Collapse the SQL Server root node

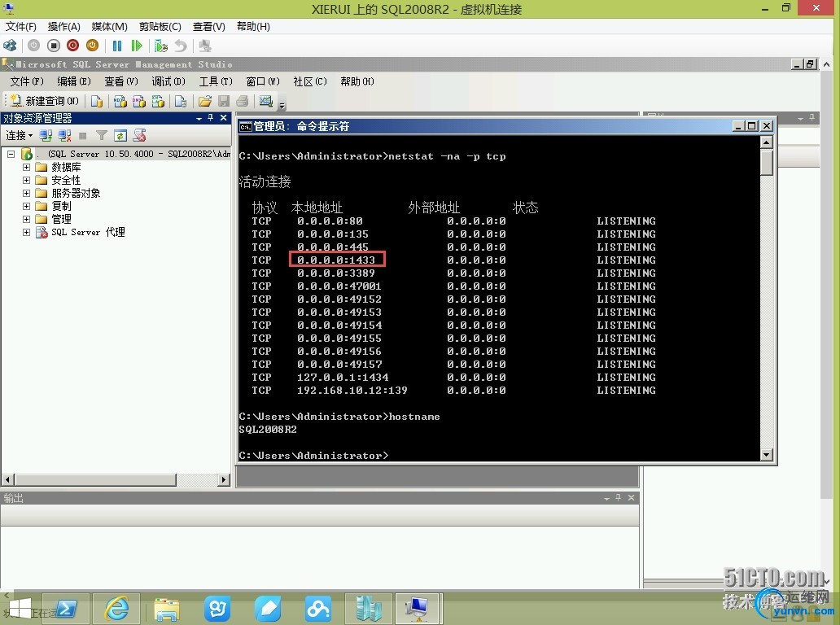pyautogui.click(x=11, y=155)
